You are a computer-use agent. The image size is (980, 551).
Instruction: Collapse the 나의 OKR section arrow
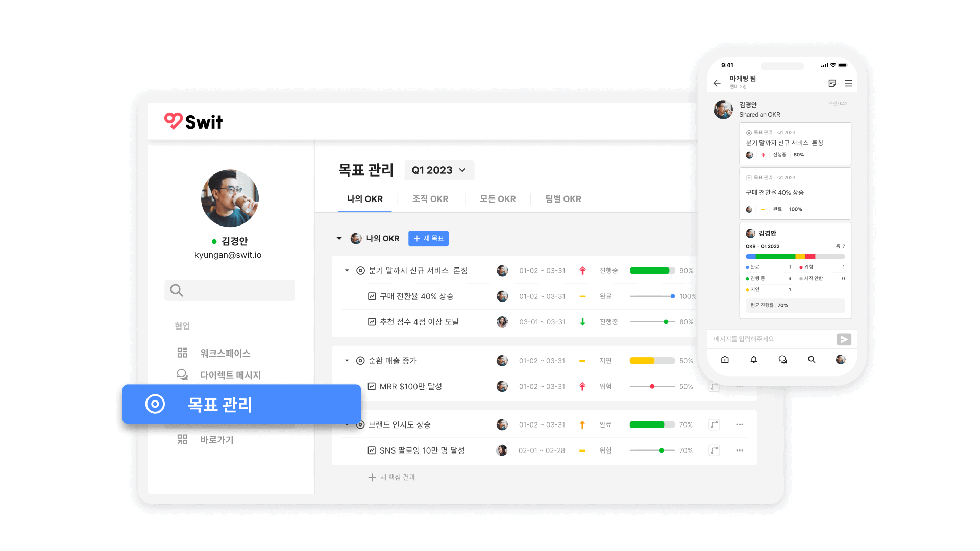click(339, 238)
